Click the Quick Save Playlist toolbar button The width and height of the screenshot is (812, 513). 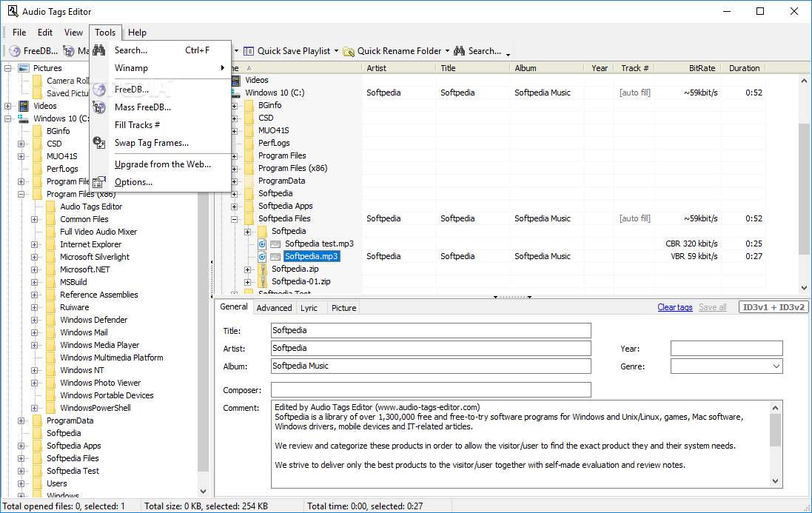(x=286, y=51)
